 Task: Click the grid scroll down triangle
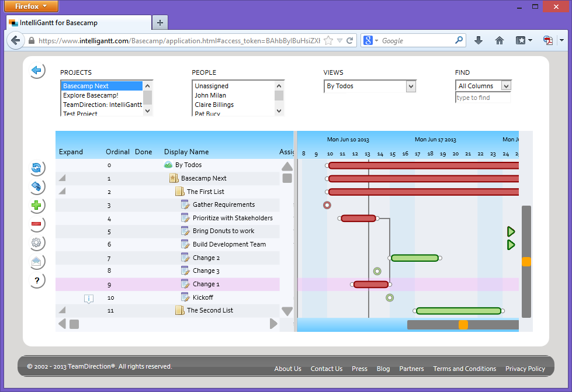pyautogui.click(x=287, y=311)
